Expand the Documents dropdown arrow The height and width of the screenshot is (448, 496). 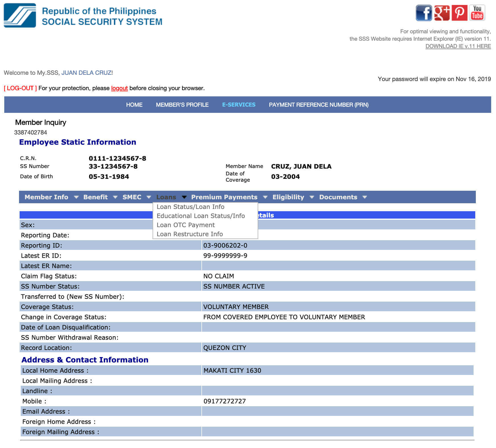click(365, 197)
